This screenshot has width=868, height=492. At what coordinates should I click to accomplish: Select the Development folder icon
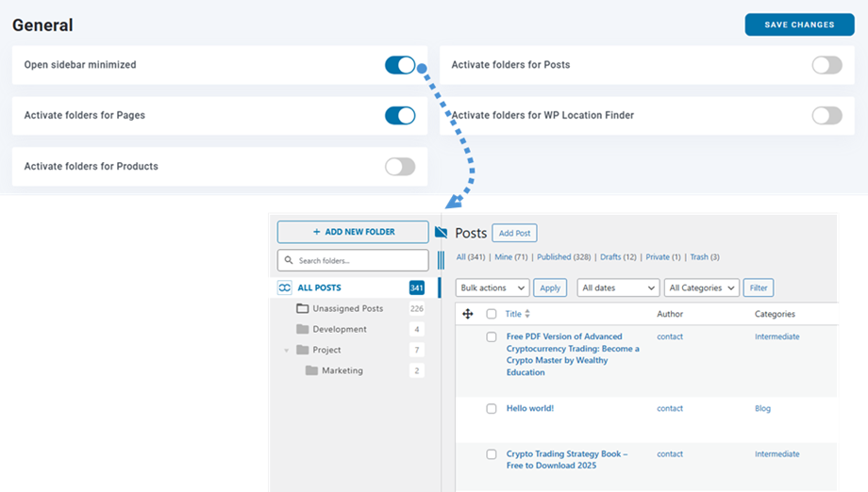pos(302,329)
